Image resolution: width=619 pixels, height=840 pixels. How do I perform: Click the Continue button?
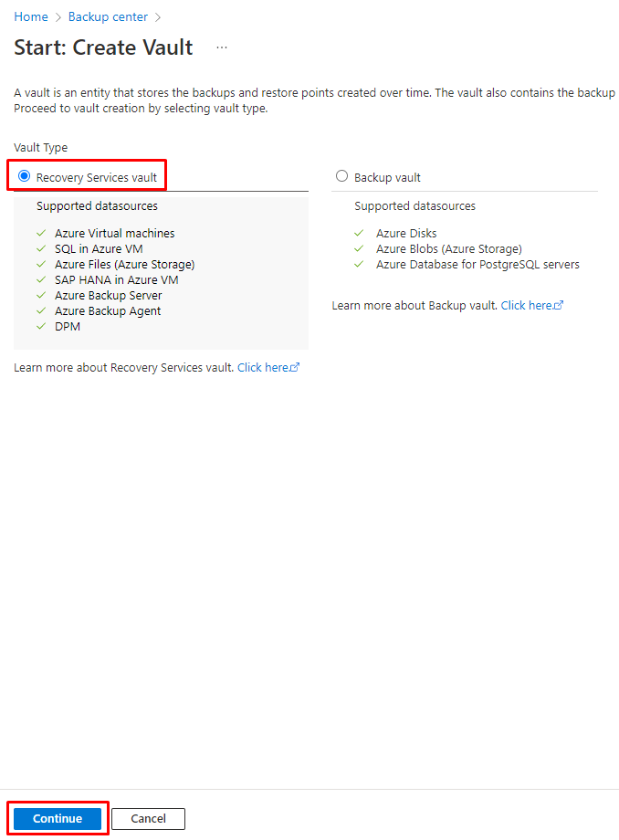[x=58, y=819]
